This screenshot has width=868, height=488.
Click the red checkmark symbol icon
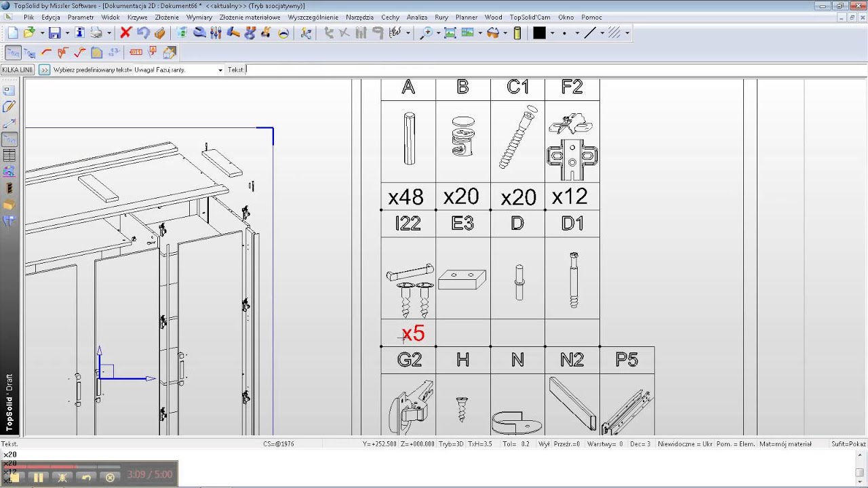coord(80,52)
